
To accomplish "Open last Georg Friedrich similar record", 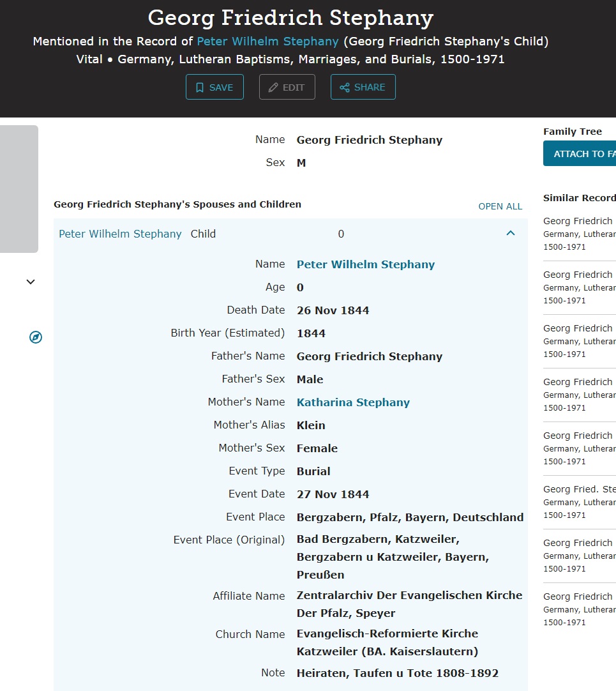I will (578, 596).
